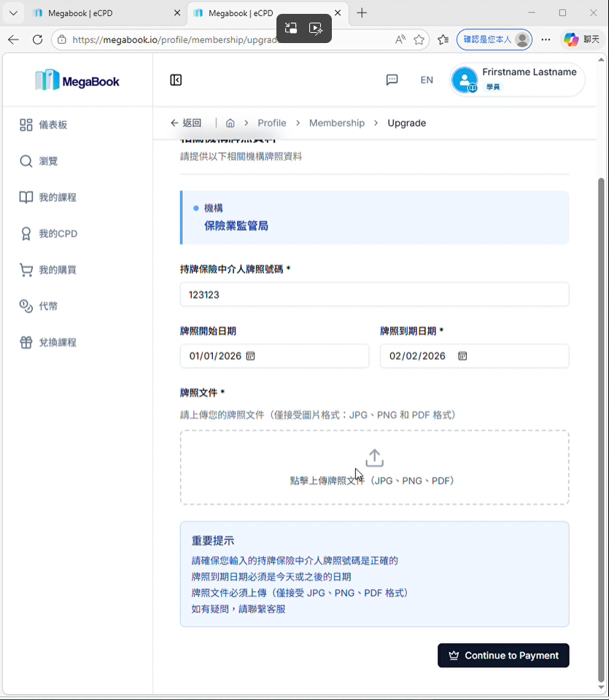Open the chat messages icon
This screenshot has height=700, width=609.
392,80
